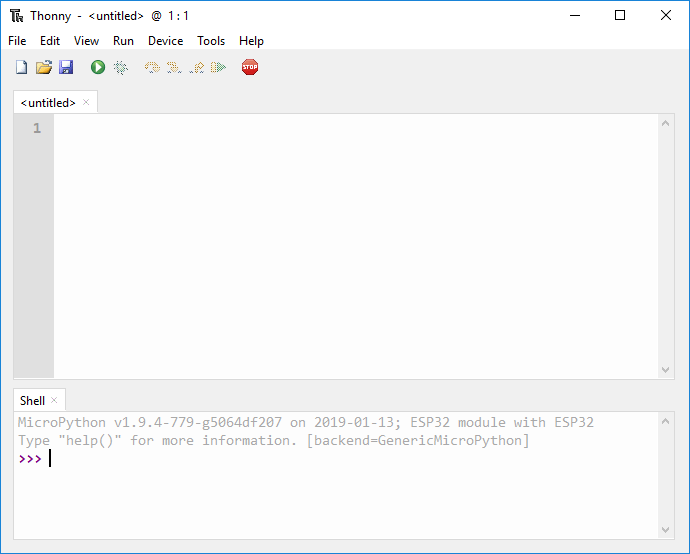Open the File menu
The image size is (690, 554).
click(17, 41)
